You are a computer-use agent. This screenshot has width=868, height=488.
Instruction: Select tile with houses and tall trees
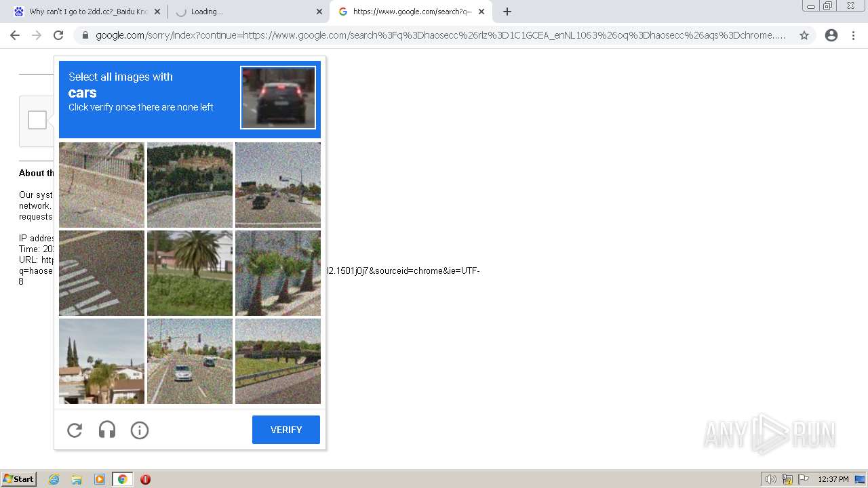tap(102, 361)
